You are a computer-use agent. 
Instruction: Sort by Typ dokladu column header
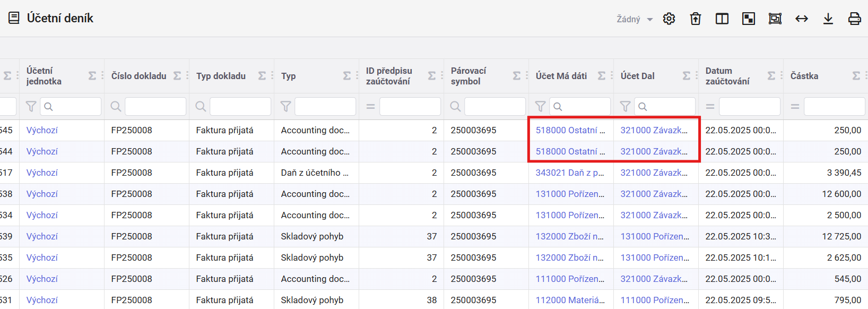(x=221, y=76)
